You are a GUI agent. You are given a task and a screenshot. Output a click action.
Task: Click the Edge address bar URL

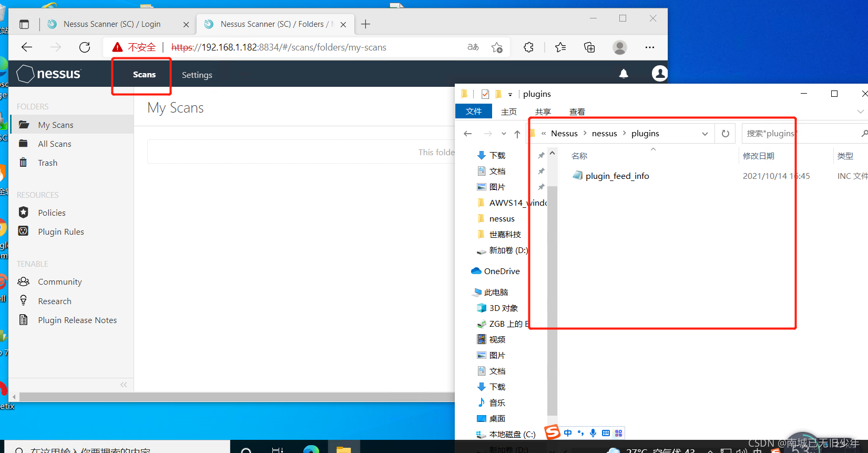click(x=279, y=47)
